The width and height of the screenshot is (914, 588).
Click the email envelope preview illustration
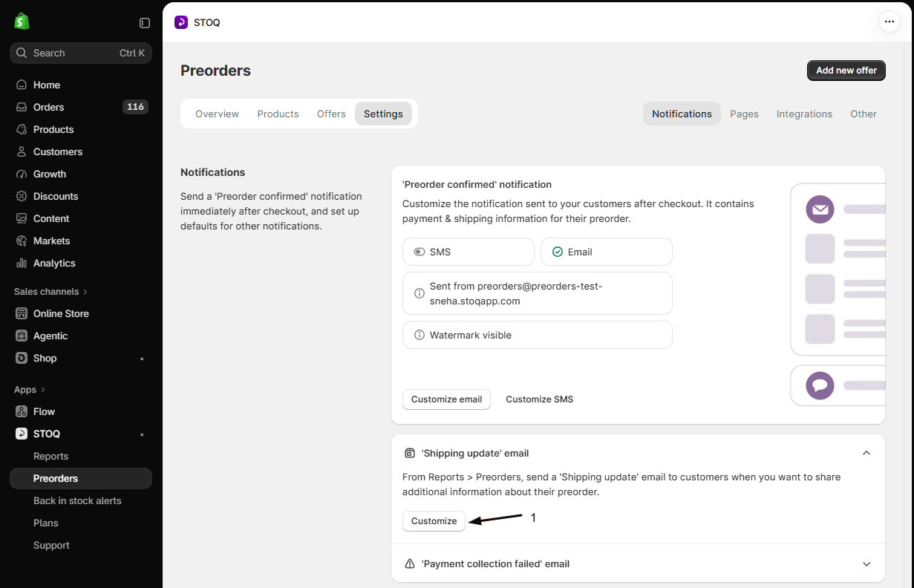click(820, 209)
